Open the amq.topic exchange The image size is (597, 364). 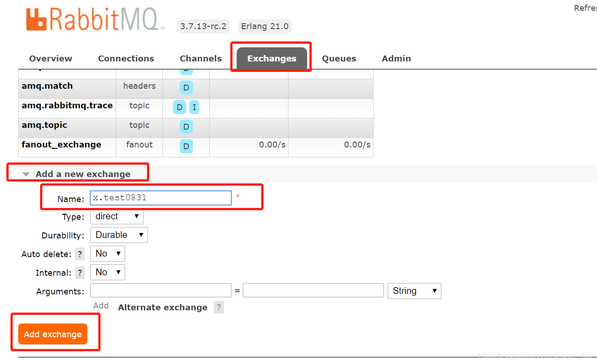coord(45,125)
